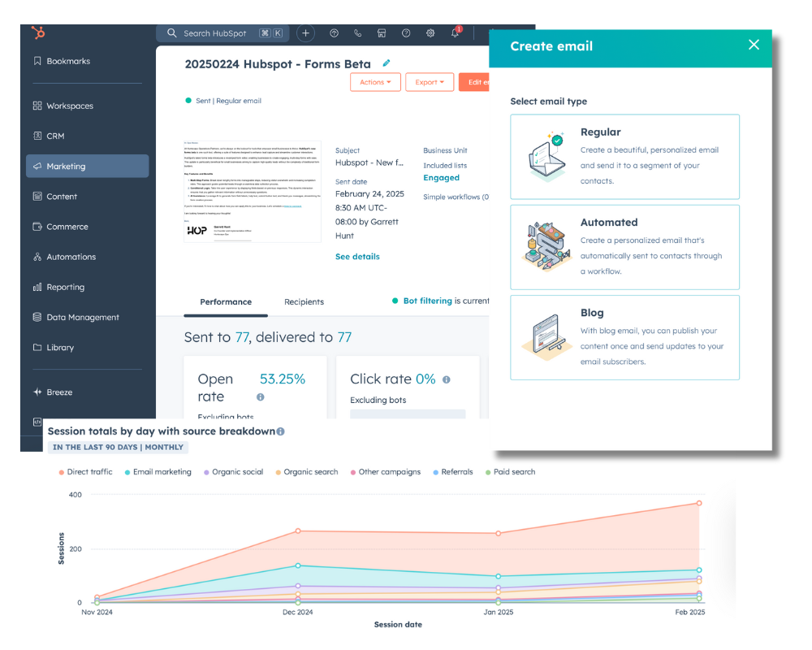
Task: Click the delivered count 77 link
Action: pos(344,337)
